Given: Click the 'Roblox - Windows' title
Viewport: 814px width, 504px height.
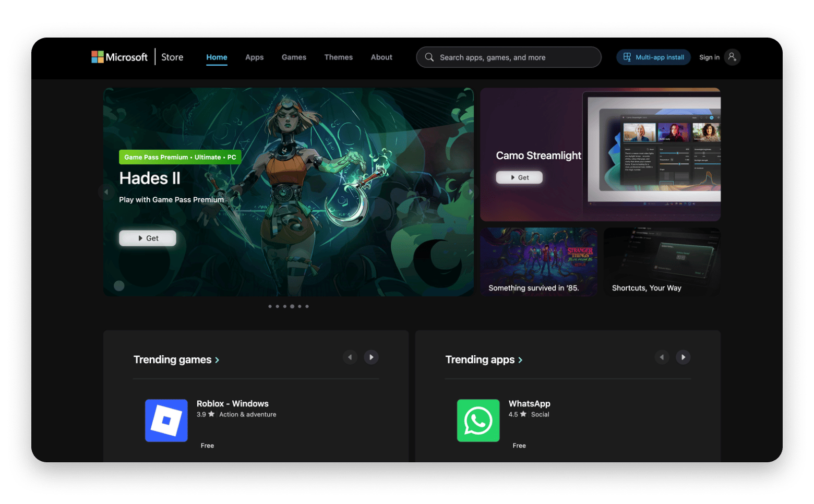Looking at the screenshot, I should point(233,403).
